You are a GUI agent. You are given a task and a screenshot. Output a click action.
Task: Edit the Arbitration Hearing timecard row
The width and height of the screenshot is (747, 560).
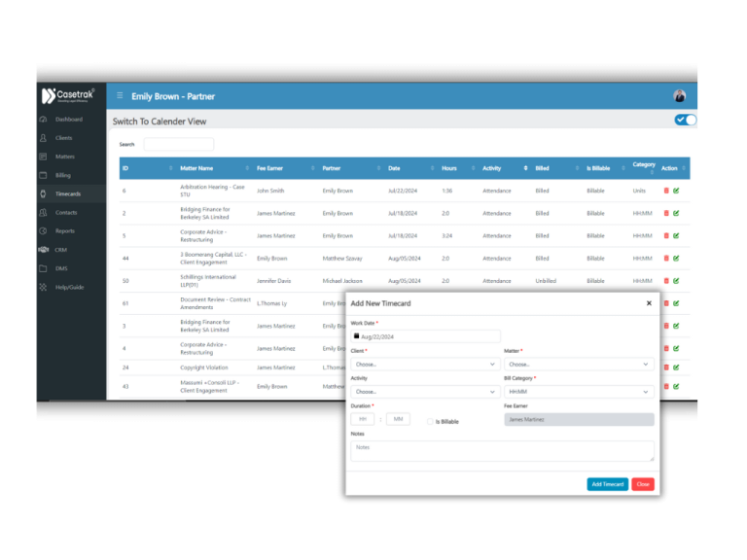(676, 191)
